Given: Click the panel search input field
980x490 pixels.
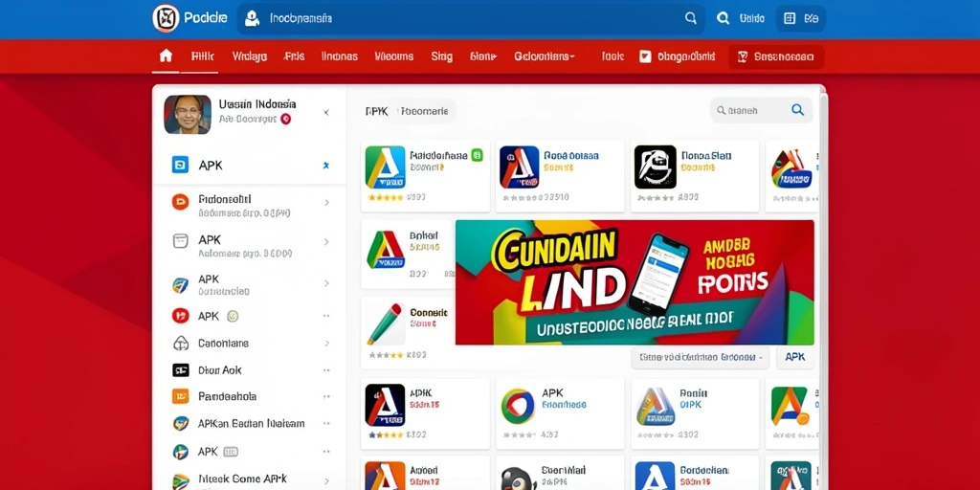Looking at the screenshot, I should tap(761, 110).
